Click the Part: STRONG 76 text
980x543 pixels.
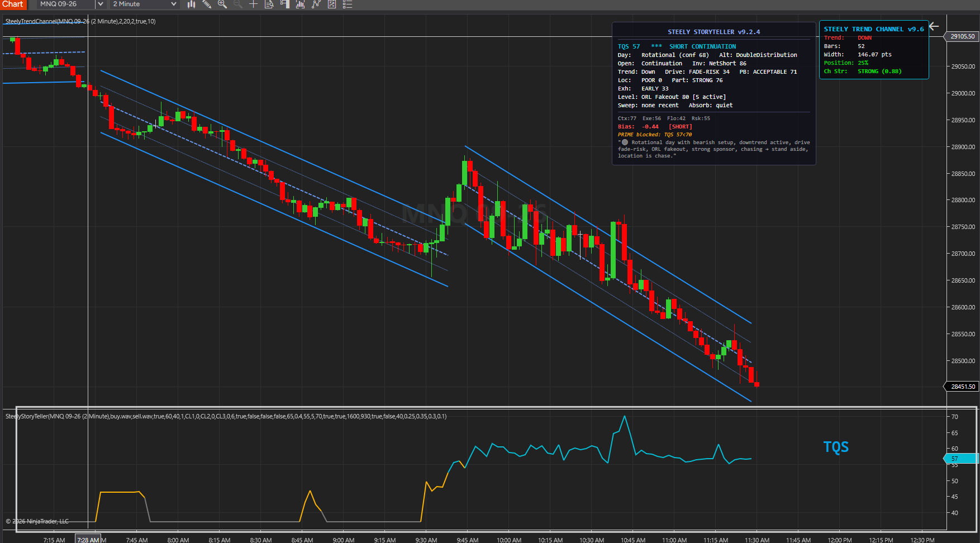(x=697, y=80)
